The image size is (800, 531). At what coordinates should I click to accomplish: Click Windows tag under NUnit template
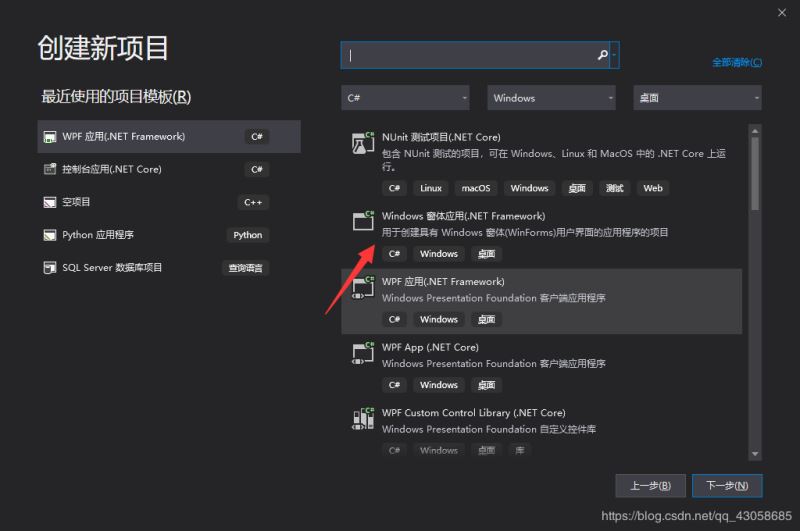click(529, 188)
